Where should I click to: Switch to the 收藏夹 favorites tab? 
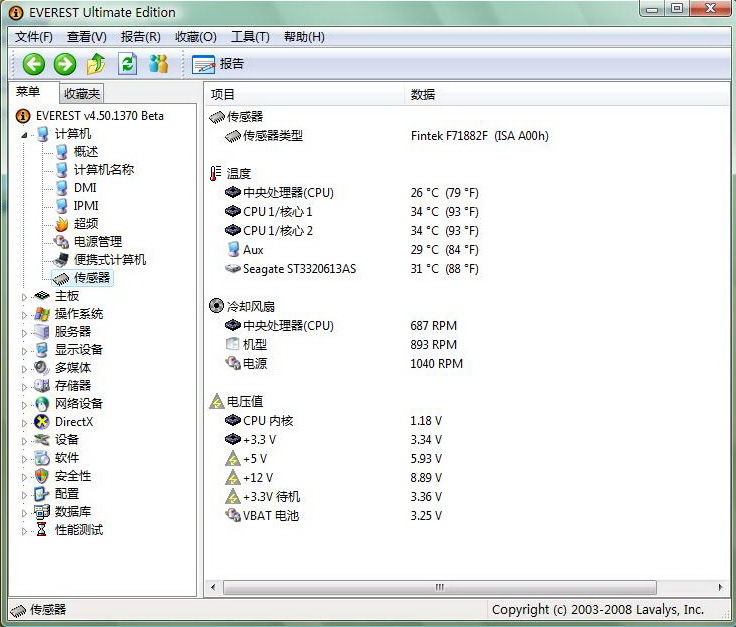(82, 94)
